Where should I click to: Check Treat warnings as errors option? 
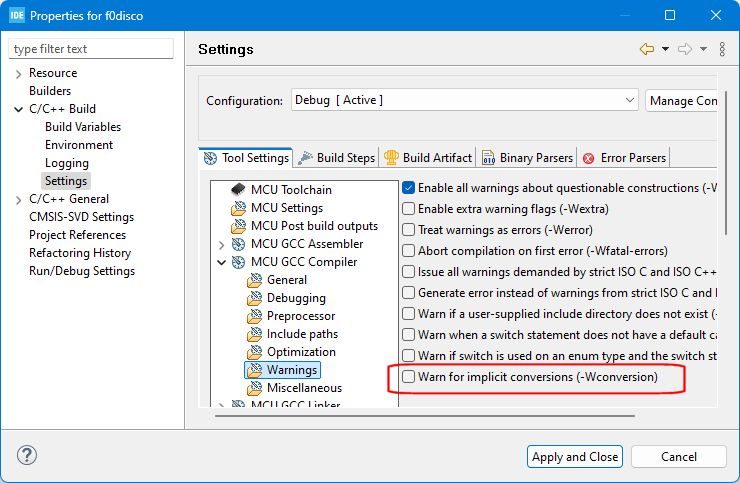pyautogui.click(x=408, y=230)
